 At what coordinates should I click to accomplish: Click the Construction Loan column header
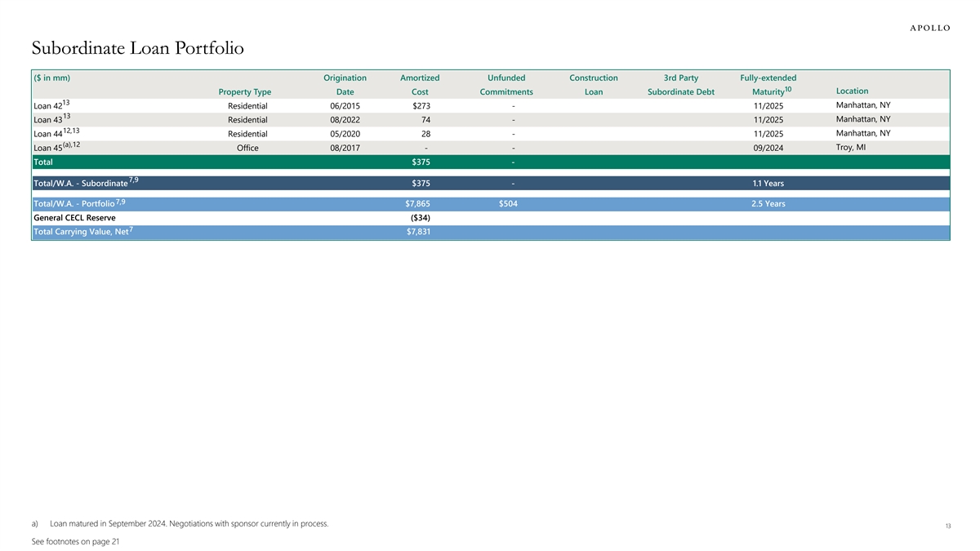pos(593,85)
